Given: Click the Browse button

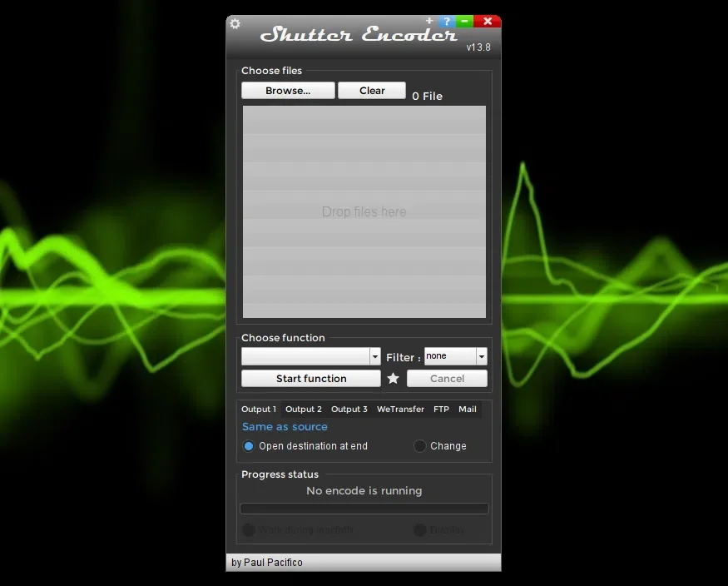Looking at the screenshot, I should click(x=288, y=90).
